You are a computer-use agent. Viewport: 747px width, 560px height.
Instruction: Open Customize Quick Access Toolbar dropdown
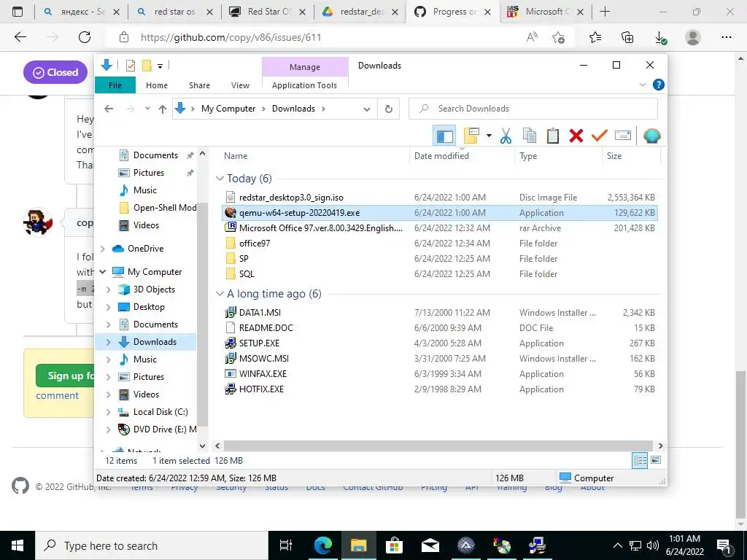pyautogui.click(x=160, y=66)
